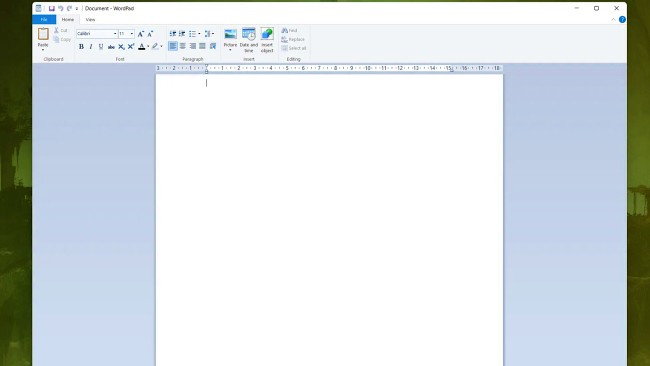Click the Redo arrow in title bar
The height and width of the screenshot is (366, 650).
(69, 8)
